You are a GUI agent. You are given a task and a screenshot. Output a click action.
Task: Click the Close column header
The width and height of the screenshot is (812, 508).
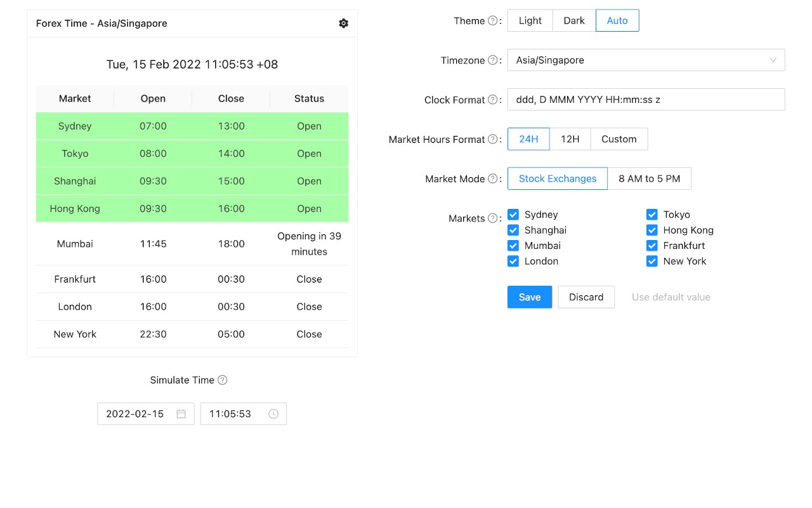231,98
